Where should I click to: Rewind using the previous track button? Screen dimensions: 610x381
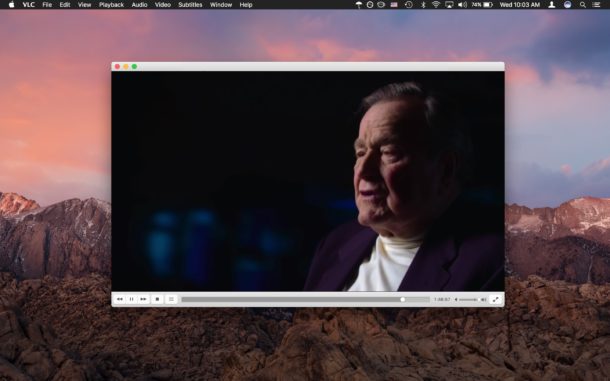point(120,299)
